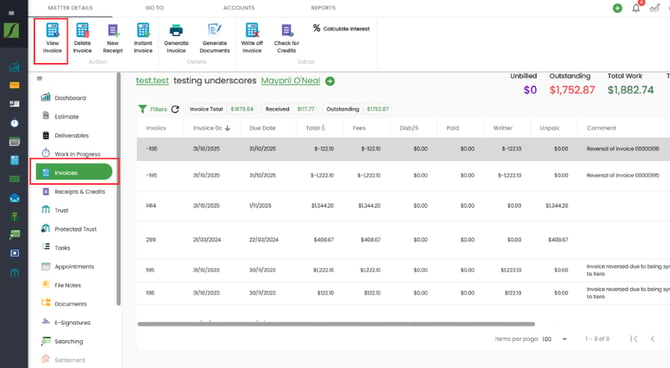Click the Generate Invoice printer icon
Image resolution: width=670 pixels, height=368 pixels.
(x=176, y=31)
